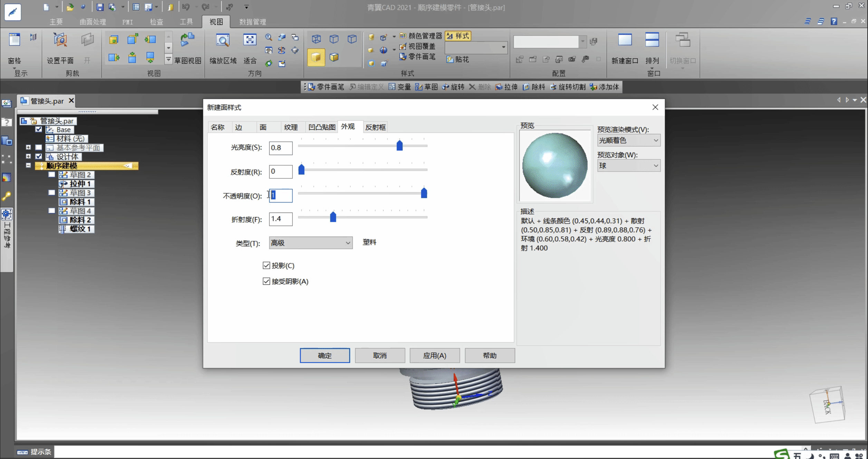Toggle the 草图 2 visibility checkbox

coord(51,175)
